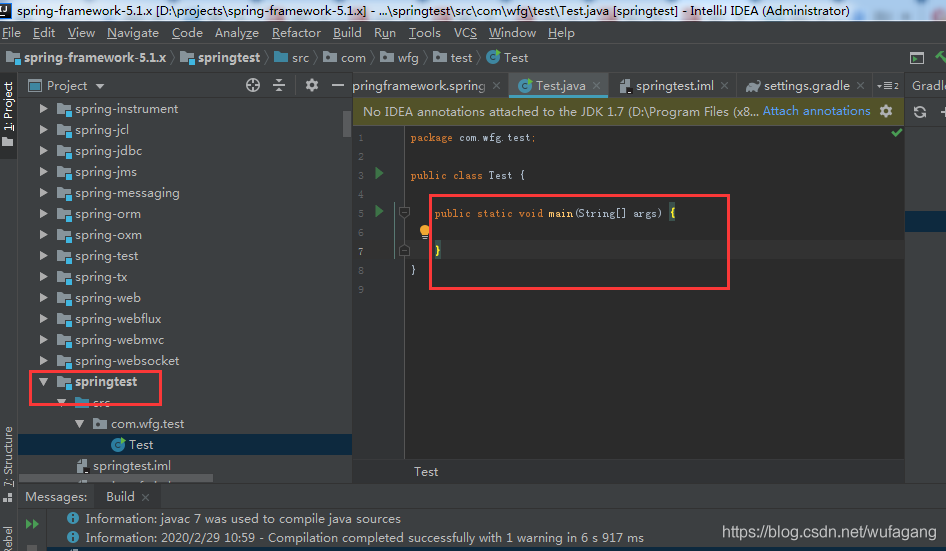Place cursor on package com.wfg.test line
The image size is (946, 551).
472,138
